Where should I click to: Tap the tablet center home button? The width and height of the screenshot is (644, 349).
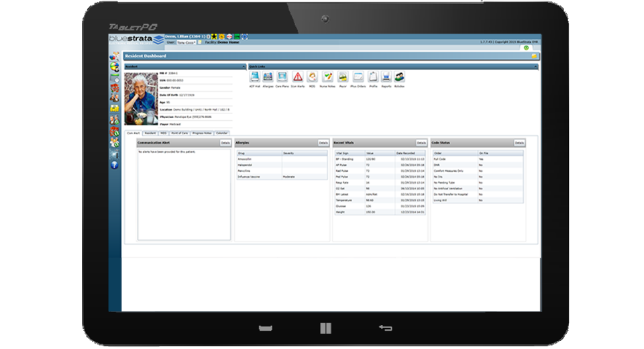click(x=325, y=328)
